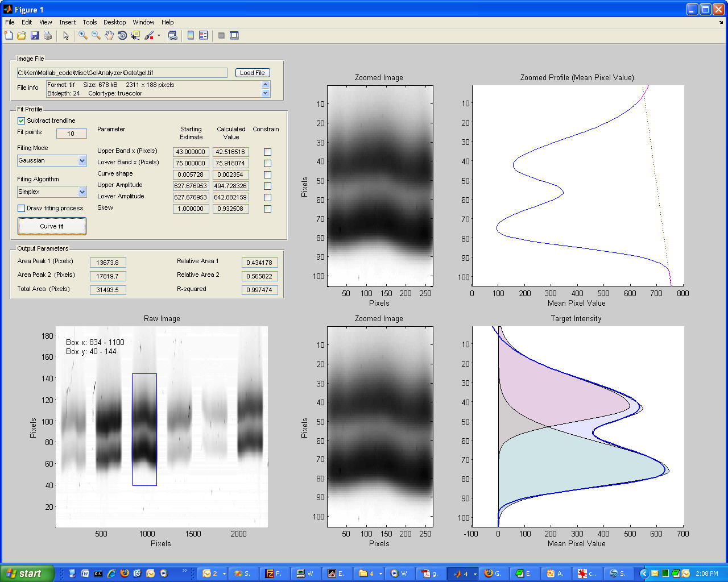Viewport: 728px width, 582px height.
Task: Click the Zoom Out magnifier tool
Action: point(96,35)
